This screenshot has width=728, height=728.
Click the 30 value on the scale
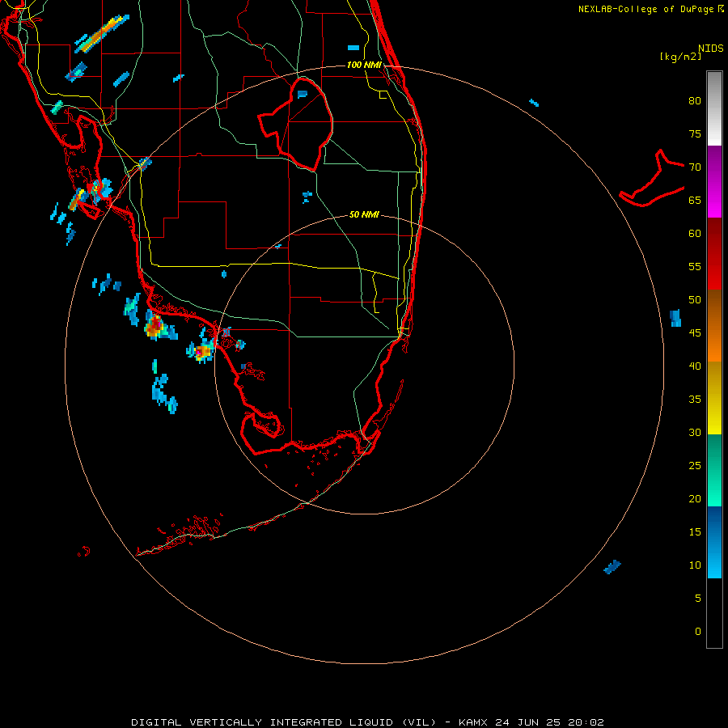click(x=695, y=432)
